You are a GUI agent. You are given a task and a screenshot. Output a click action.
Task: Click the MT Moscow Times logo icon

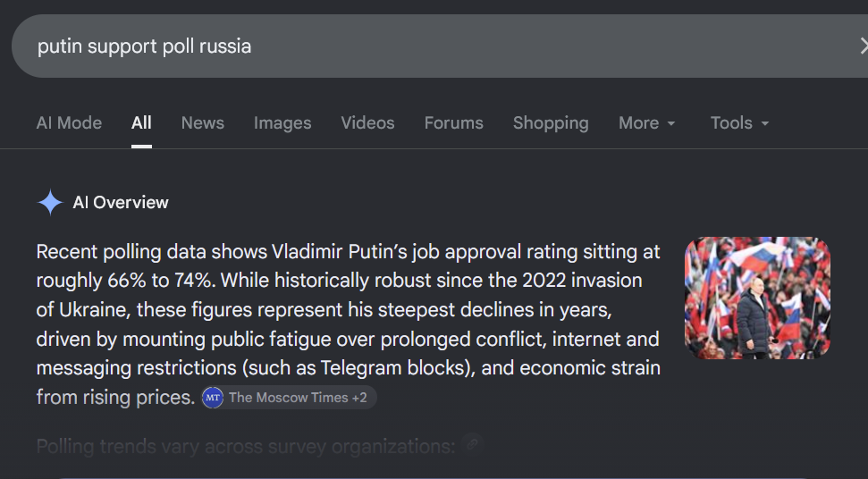(213, 398)
